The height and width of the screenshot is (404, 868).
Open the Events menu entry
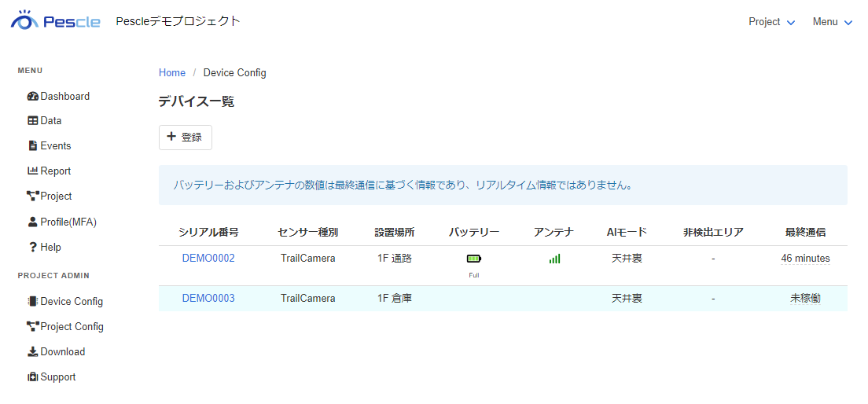[x=50, y=145]
